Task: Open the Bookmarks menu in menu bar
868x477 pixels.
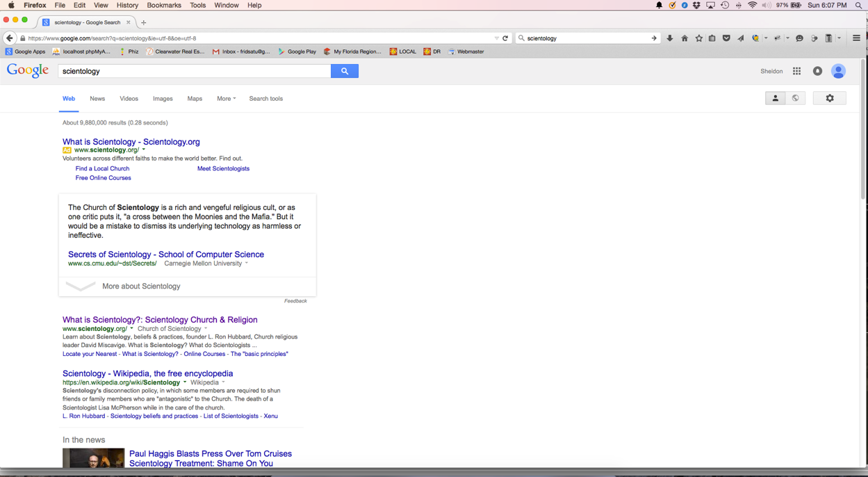Action: (164, 5)
